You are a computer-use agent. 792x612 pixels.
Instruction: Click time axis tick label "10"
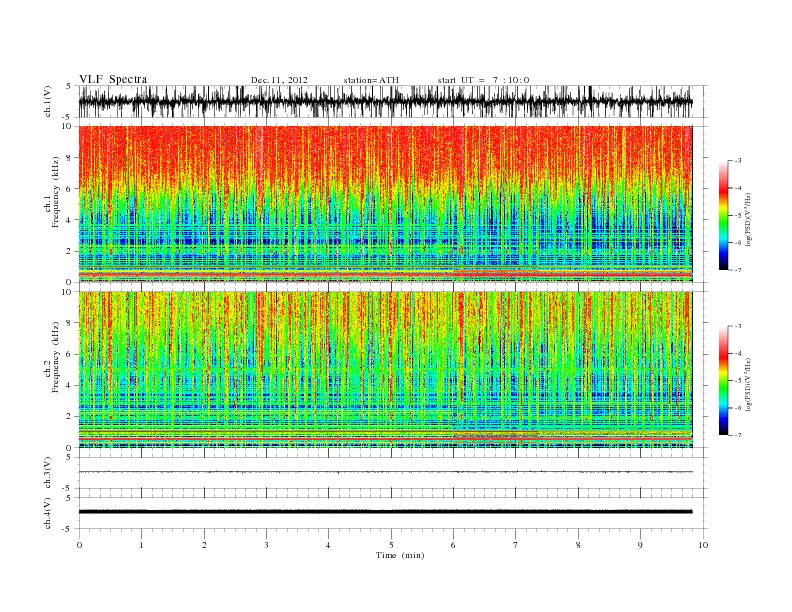click(x=703, y=545)
